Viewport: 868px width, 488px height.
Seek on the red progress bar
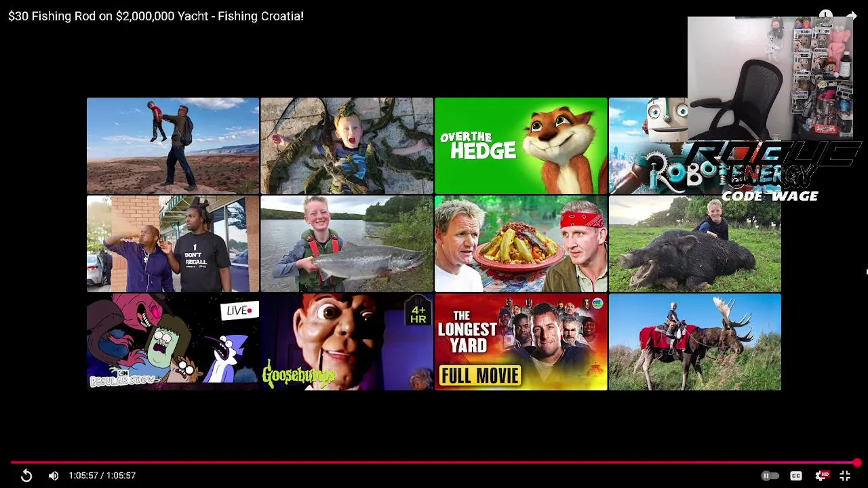click(x=434, y=463)
